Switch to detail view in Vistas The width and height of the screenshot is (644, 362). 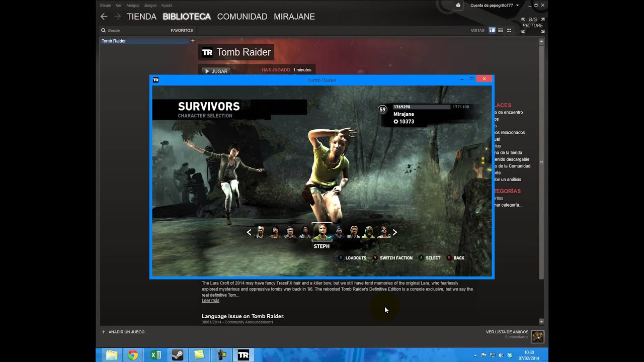492,30
